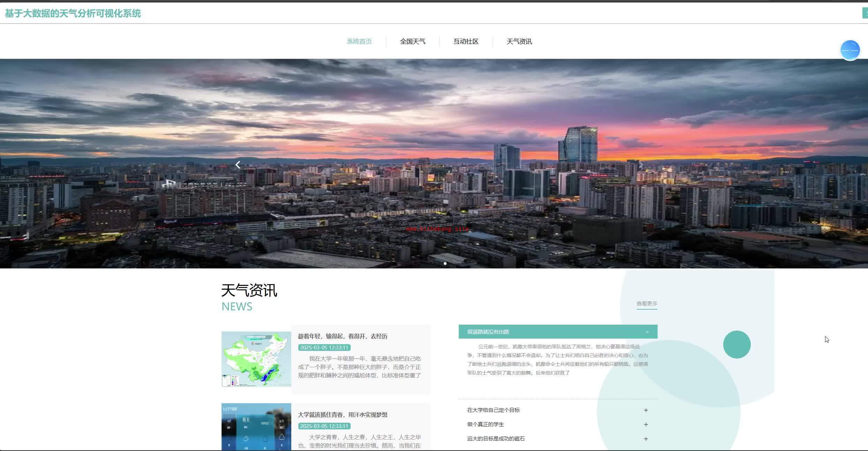Click the seven-day weather forecast thumbnail
This screenshot has height=451, width=868.
coord(256,427)
